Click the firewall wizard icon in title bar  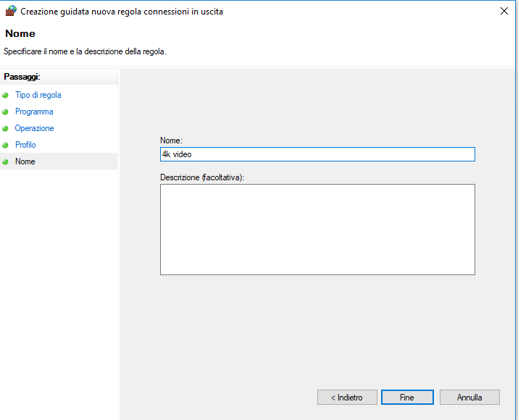[x=10, y=11]
